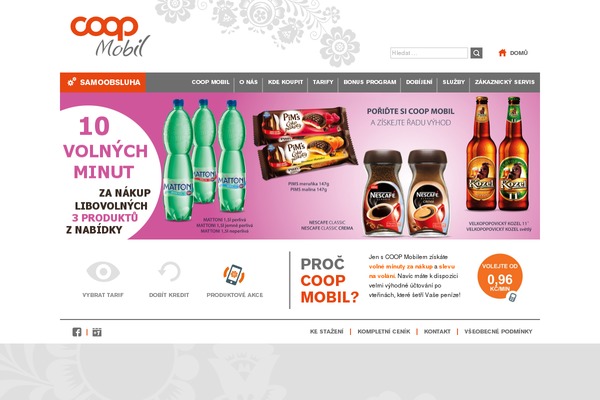Open the Bonus Program menu item
The width and height of the screenshot is (600, 400).
(x=370, y=82)
